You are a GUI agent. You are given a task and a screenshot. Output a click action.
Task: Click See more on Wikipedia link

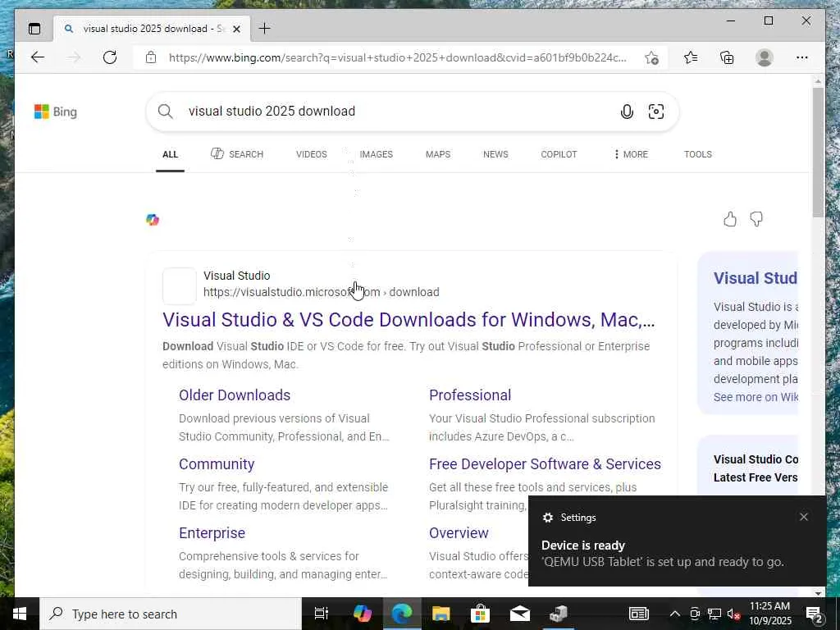pyautogui.click(x=756, y=397)
